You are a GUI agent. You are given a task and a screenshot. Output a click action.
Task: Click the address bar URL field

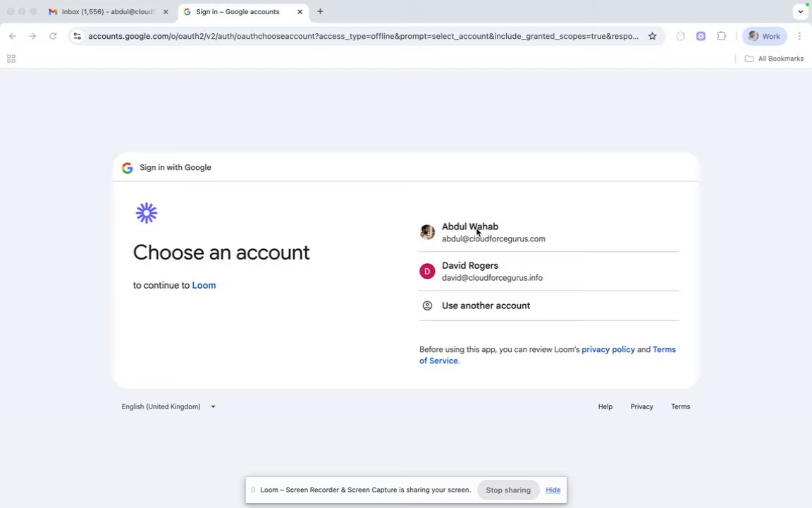click(x=363, y=36)
